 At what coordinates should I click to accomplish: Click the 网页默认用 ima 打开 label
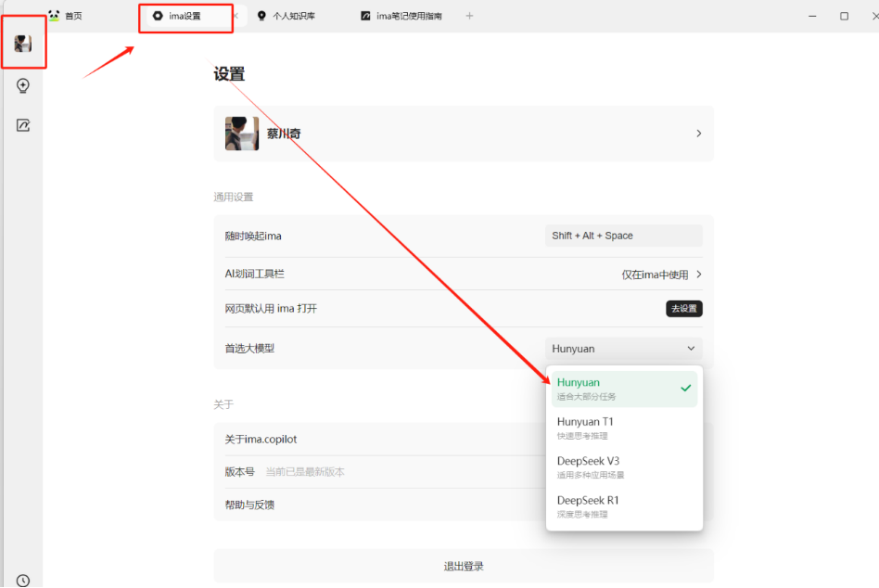[271, 308]
